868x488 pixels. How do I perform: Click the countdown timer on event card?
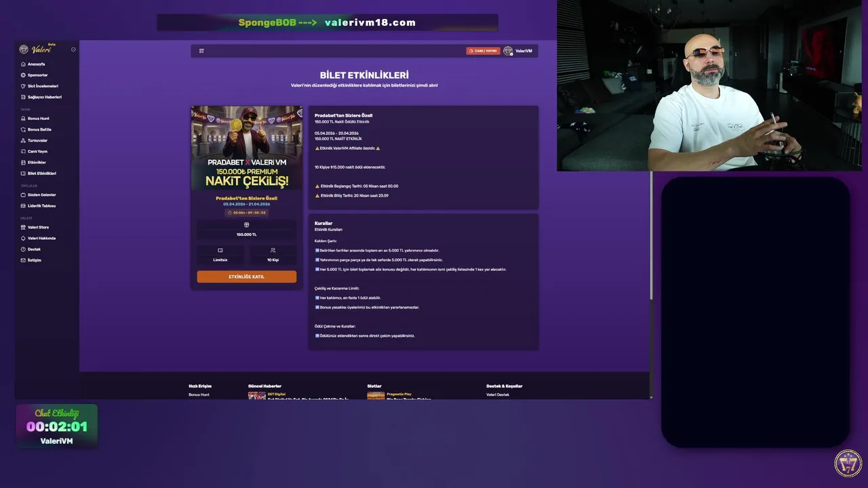pos(247,213)
